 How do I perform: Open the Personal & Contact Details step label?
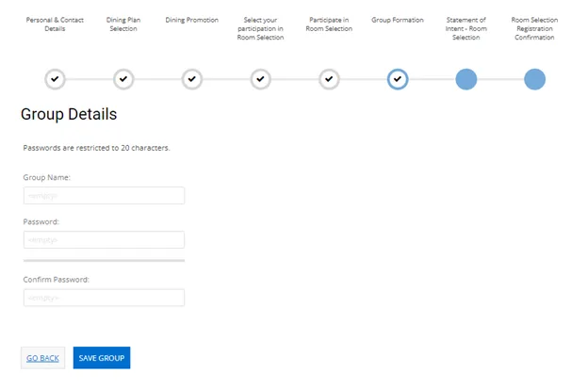55,24
